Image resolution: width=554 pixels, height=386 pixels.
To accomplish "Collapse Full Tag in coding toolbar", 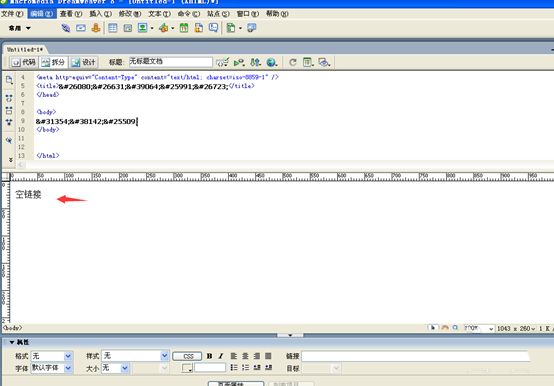I will pos(9,98).
